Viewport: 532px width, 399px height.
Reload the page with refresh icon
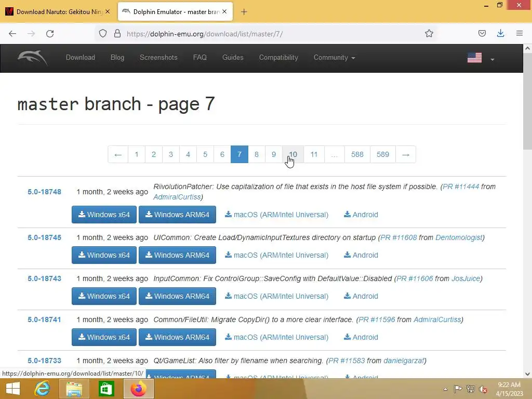point(50,34)
